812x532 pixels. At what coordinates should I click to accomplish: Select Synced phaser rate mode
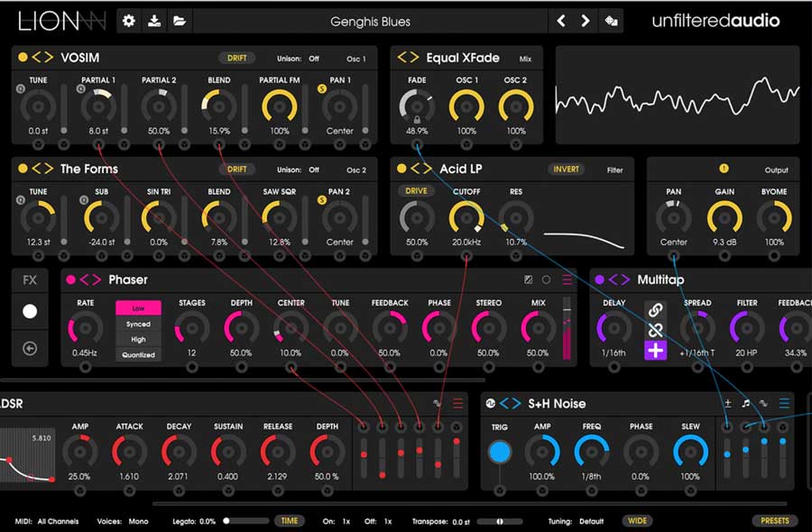click(138, 324)
